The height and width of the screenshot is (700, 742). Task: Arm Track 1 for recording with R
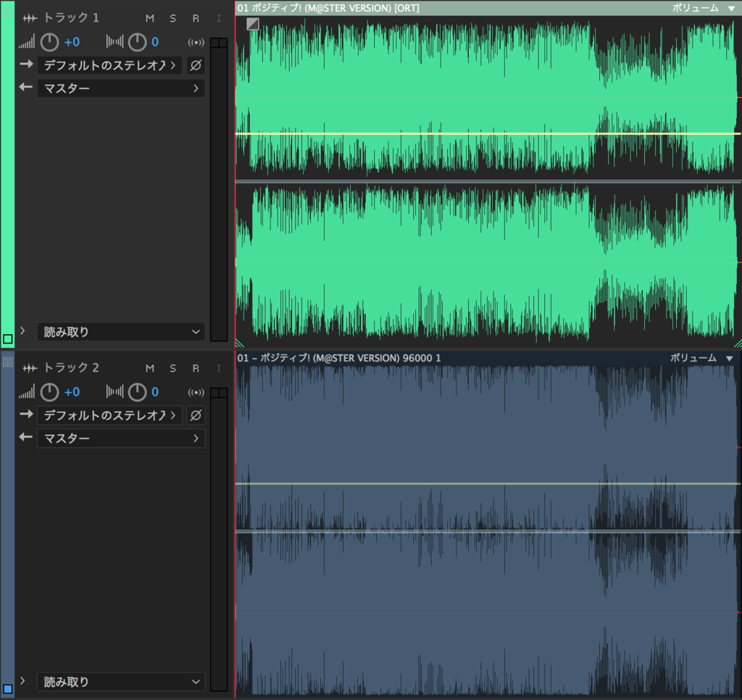click(196, 18)
